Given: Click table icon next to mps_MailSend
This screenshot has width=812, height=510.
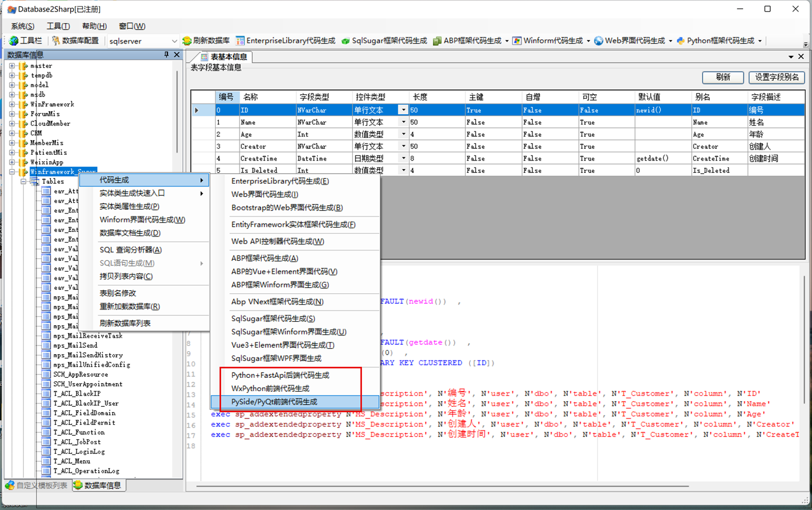Looking at the screenshot, I should 46,345.
